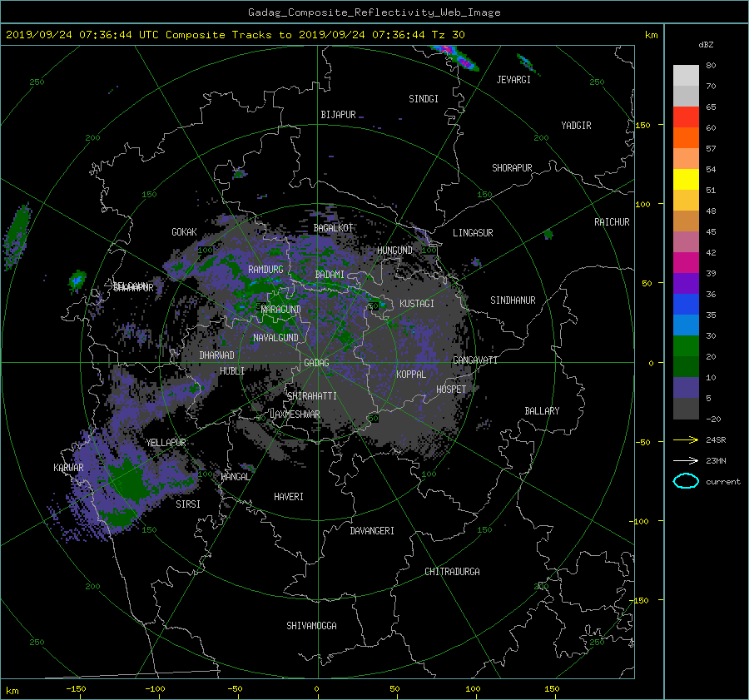Click the KOPPAL city label

coord(411,375)
